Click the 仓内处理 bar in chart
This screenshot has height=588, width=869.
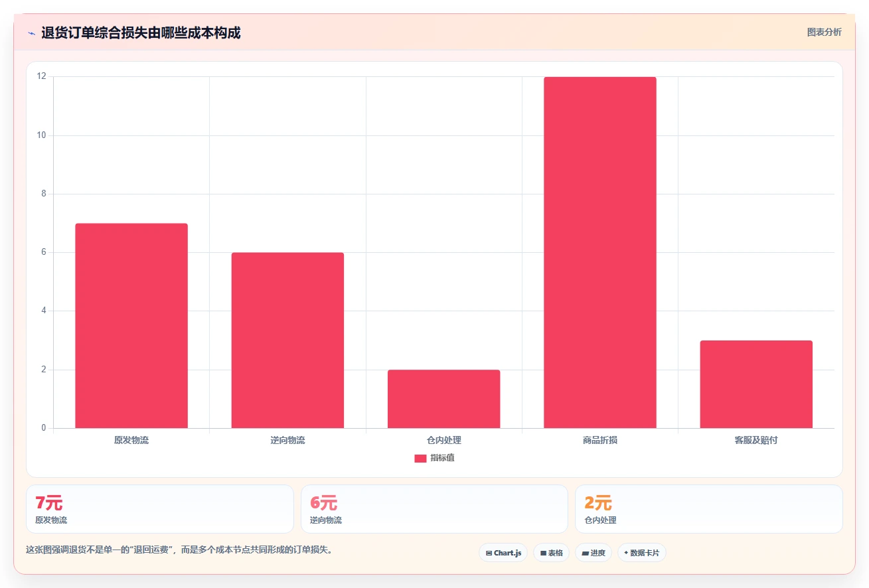click(x=443, y=399)
